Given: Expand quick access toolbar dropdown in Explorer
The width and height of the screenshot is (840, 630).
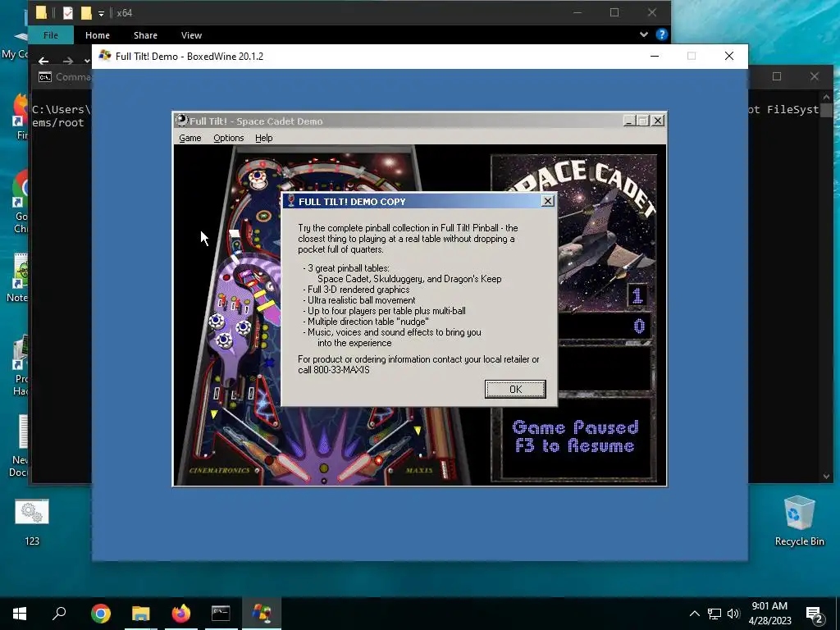Looking at the screenshot, I should coord(101,13).
